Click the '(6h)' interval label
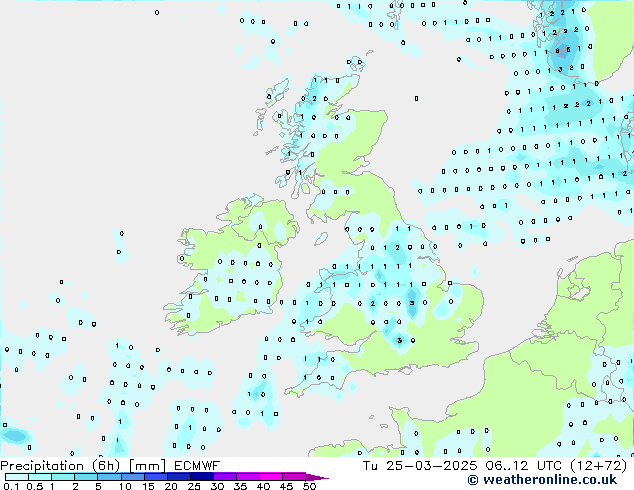The image size is (634, 490). [106, 466]
